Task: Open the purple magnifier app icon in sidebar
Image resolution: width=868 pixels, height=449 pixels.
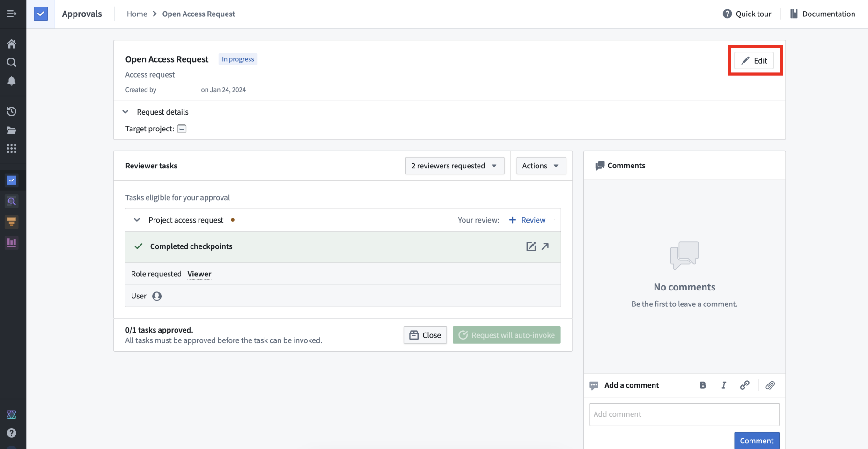Action: [x=12, y=201]
